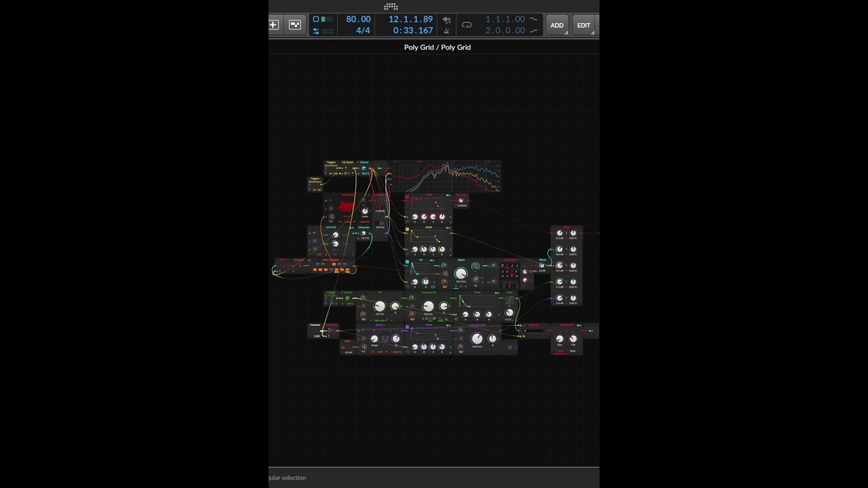Image resolution: width=868 pixels, height=488 pixels.
Task: Click the Mixer top-row level knob
Action: point(559,233)
